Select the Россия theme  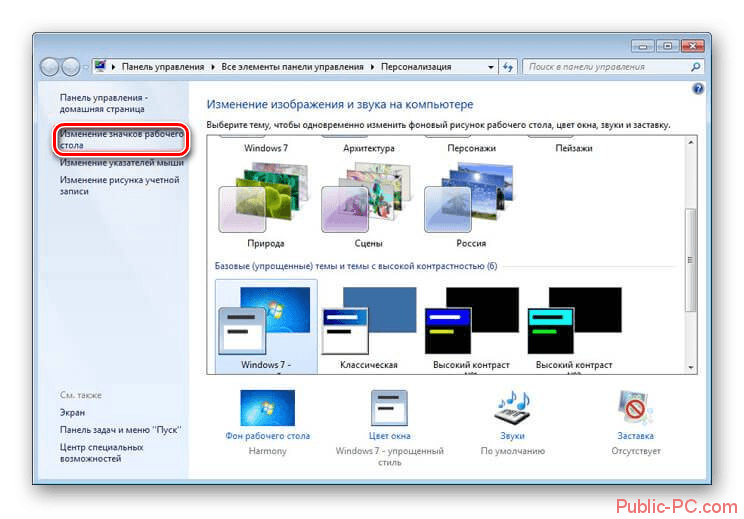470,205
